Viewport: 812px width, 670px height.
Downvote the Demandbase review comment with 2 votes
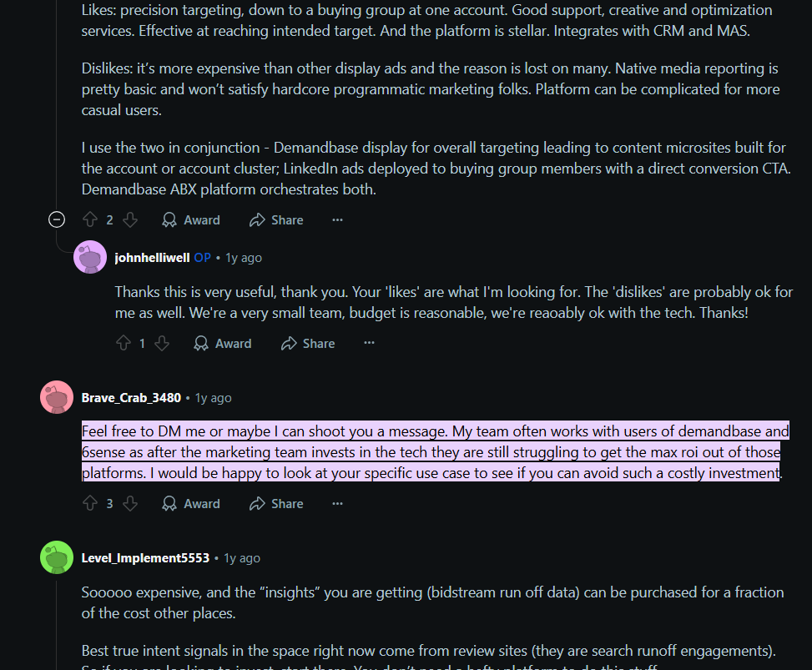[130, 220]
